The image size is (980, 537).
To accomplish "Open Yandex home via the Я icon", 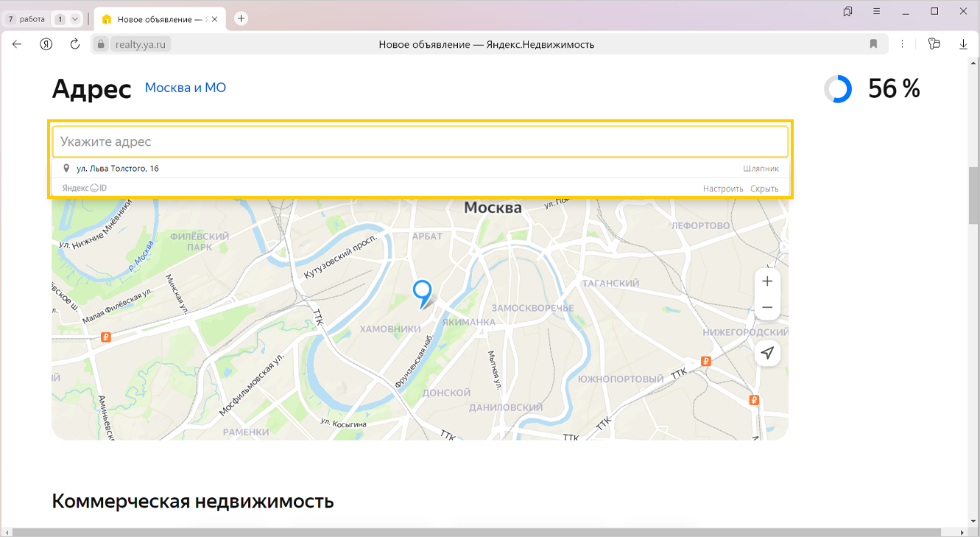I will [46, 44].
